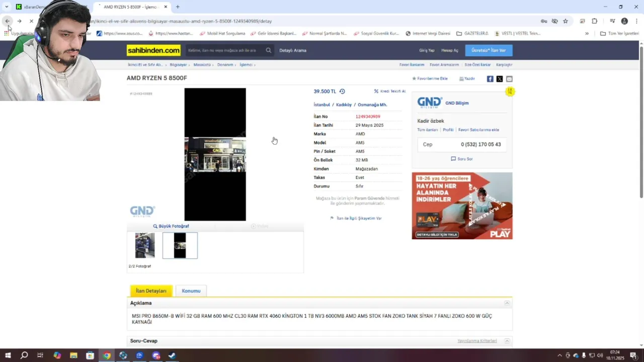The height and width of the screenshot is (362, 644).
Task: Select the second photo thumbnail
Action: (x=180, y=245)
